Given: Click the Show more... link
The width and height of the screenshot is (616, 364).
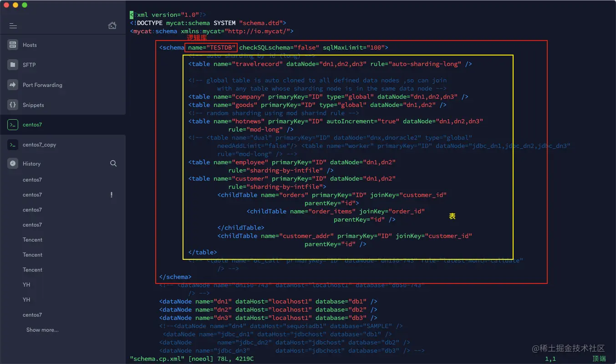Looking at the screenshot, I should pyautogui.click(x=42, y=330).
